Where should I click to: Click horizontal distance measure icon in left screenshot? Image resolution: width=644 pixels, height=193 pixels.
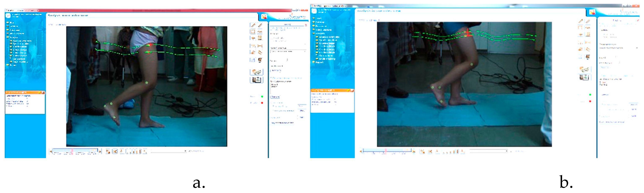coord(260,46)
